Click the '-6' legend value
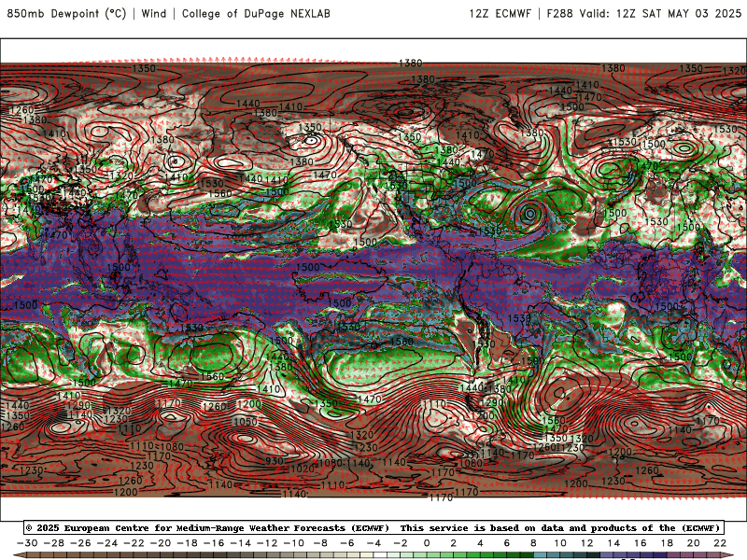 click(x=347, y=543)
